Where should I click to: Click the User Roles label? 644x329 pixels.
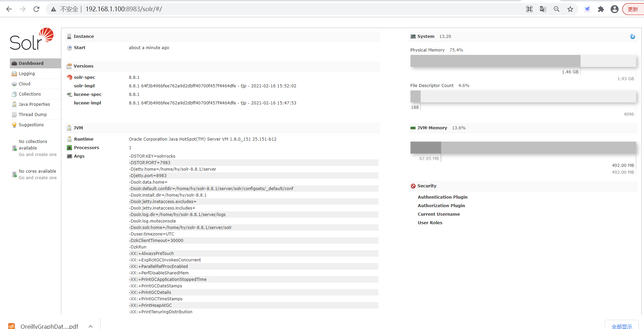430,223
